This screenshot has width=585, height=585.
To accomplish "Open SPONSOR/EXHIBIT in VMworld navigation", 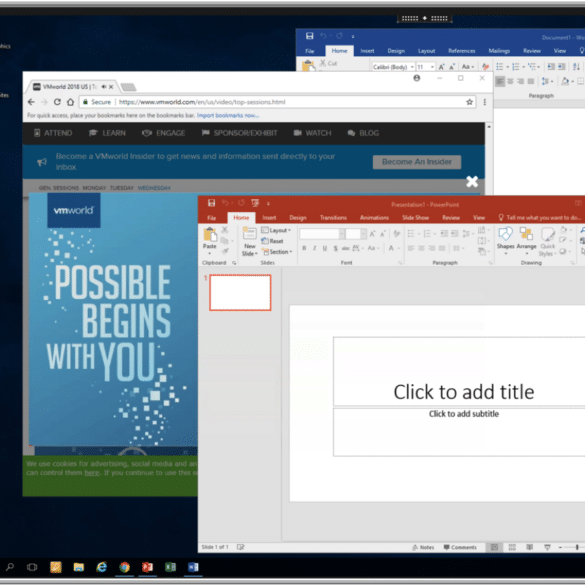I will [x=240, y=133].
